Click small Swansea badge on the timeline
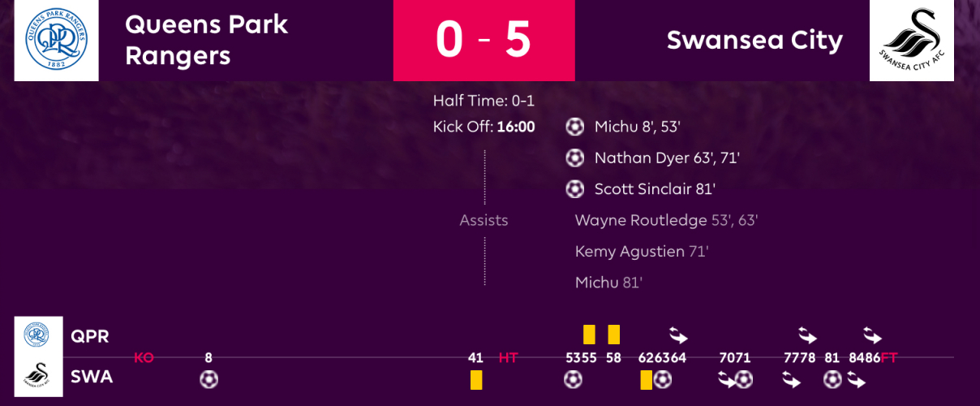This screenshot has height=406, width=980. click(x=37, y=378)
